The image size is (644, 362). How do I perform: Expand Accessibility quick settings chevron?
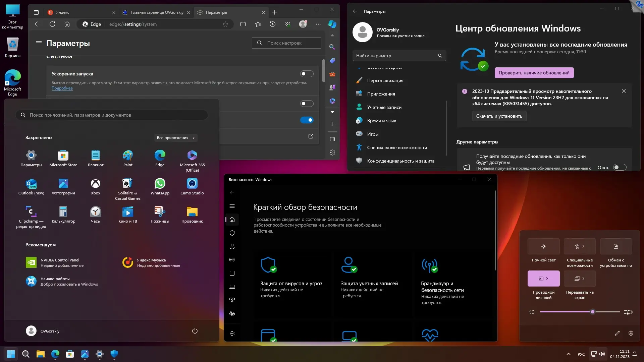pyautogui.click(x=583, y=246)
